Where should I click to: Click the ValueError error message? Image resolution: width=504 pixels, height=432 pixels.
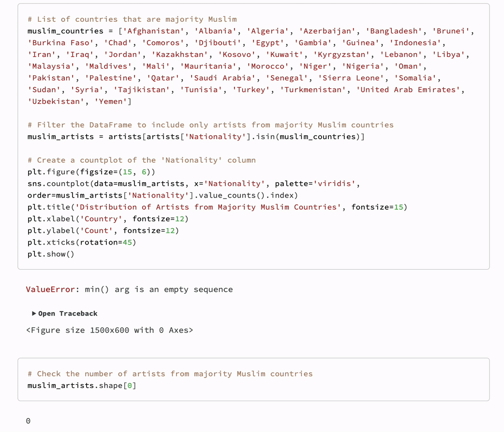click(x=129, y=289)
